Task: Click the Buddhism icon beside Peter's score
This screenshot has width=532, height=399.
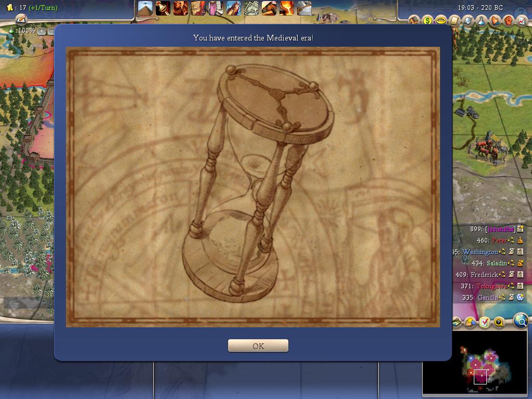Action: (x=520, y=240)
